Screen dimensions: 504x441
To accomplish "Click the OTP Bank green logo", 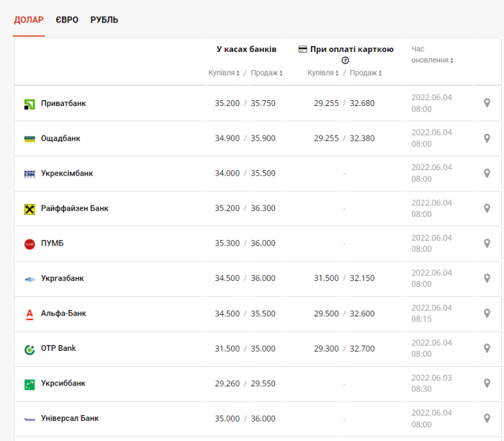I will point(30,349).
